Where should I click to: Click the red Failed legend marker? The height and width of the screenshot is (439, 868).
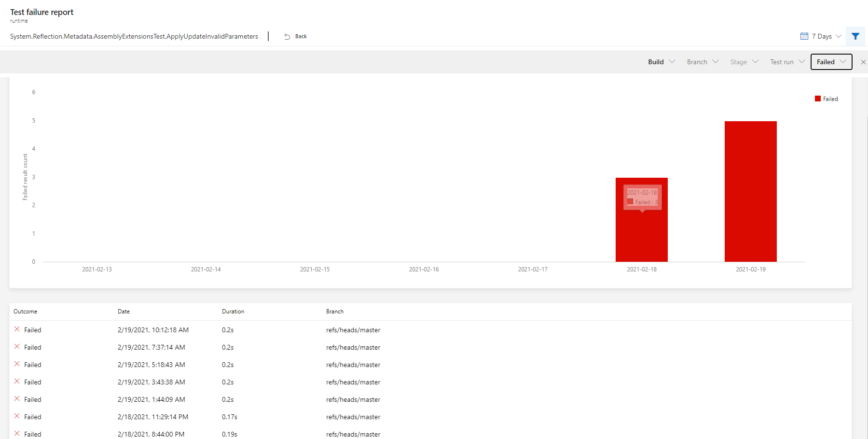click(x=817, y=99)
